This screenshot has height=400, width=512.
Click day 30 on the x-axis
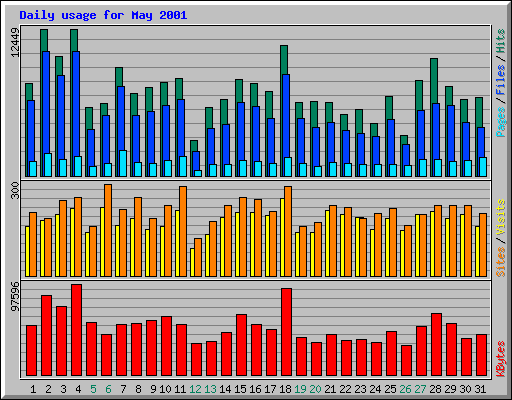point(465,389)
